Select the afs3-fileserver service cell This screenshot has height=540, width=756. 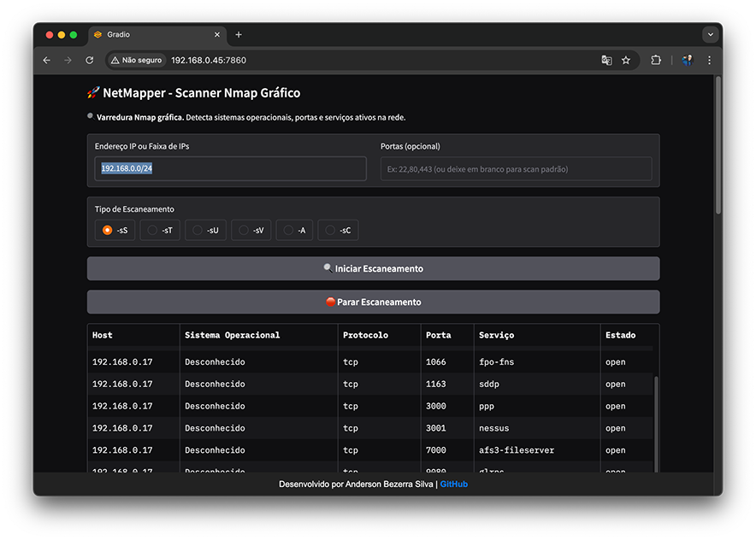pos(537,450)
